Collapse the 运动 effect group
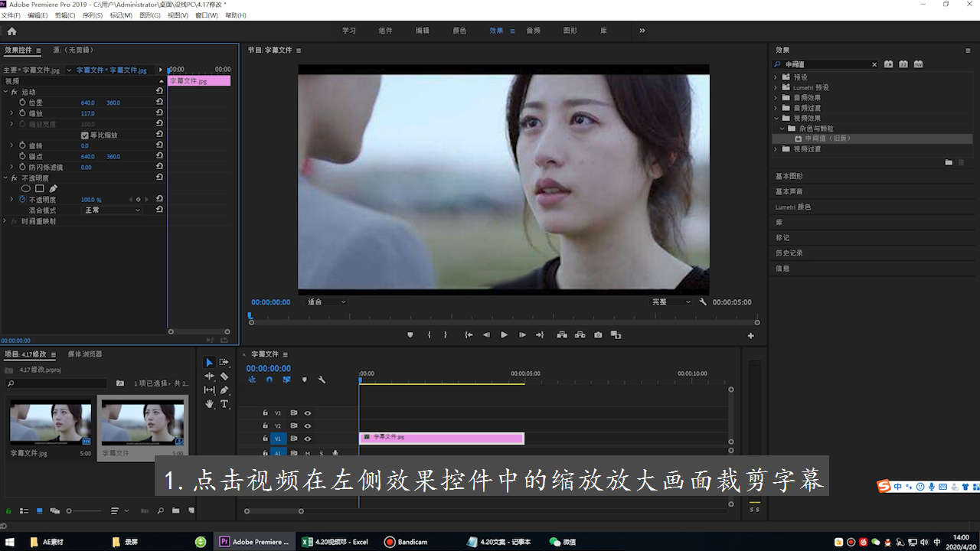 5,92
